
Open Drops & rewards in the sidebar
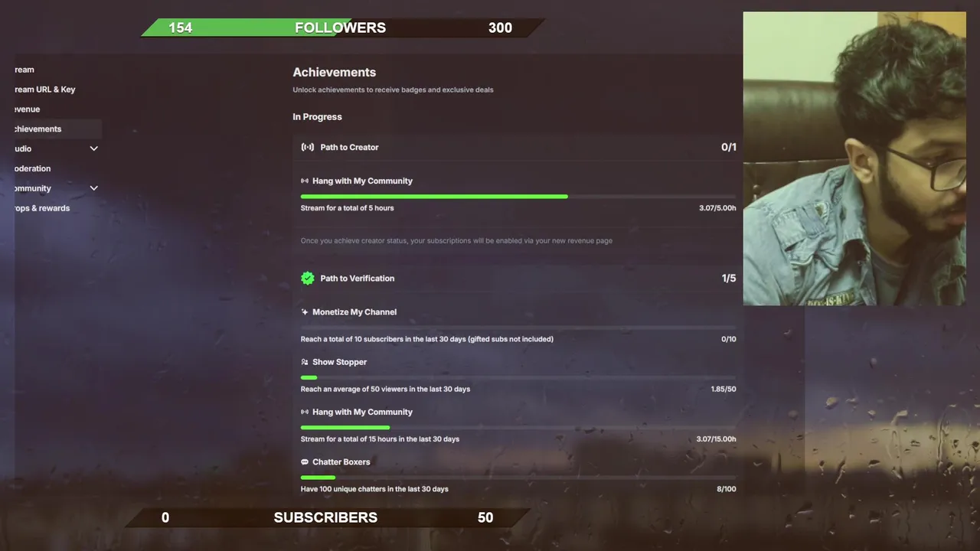point(42,208)
